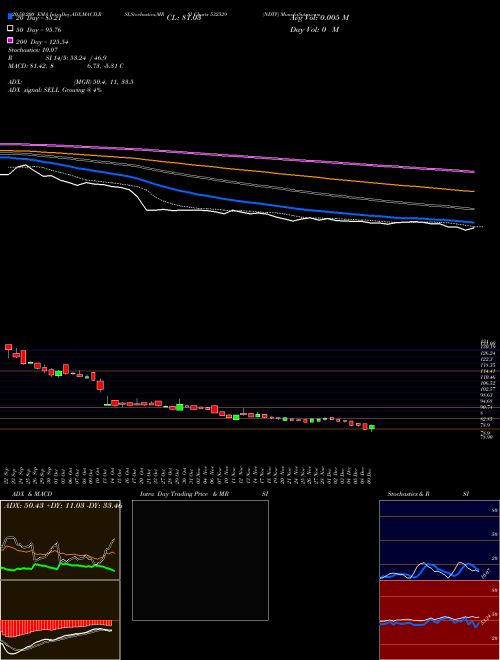The width and height of the screenshot is (500, 660).
Task: Click the 'Intra Day Trading Price & MRSI' panel title
Action: click(x=204, y=494)
